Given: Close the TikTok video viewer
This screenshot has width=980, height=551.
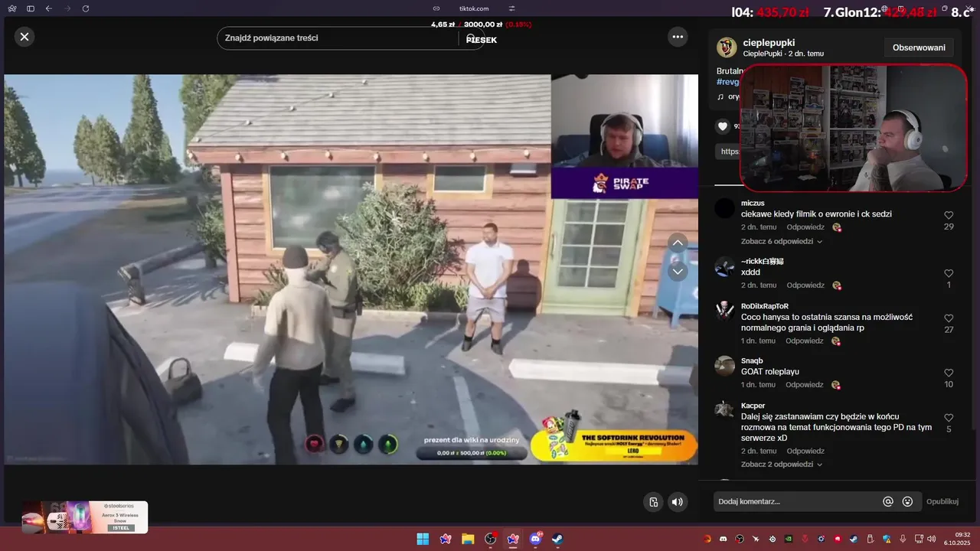Looking at the screenshot, I should point(24,36).
